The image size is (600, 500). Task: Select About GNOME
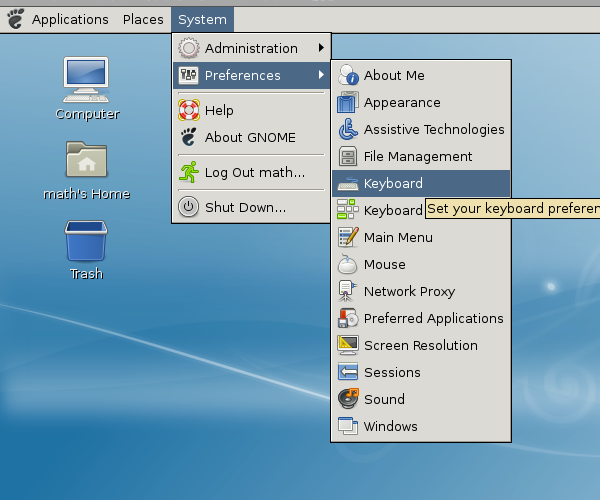tap(250, 137)
